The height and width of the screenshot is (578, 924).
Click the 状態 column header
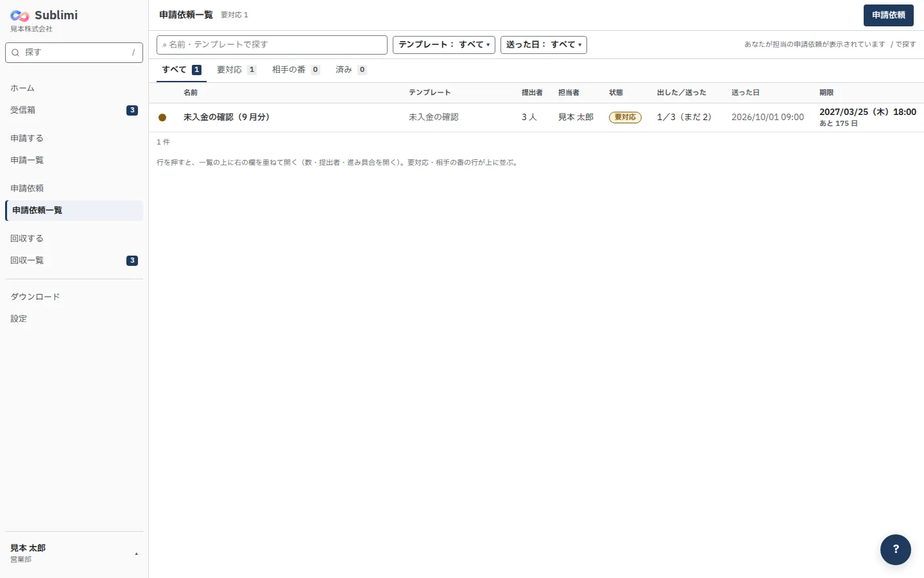coord(616,93)
